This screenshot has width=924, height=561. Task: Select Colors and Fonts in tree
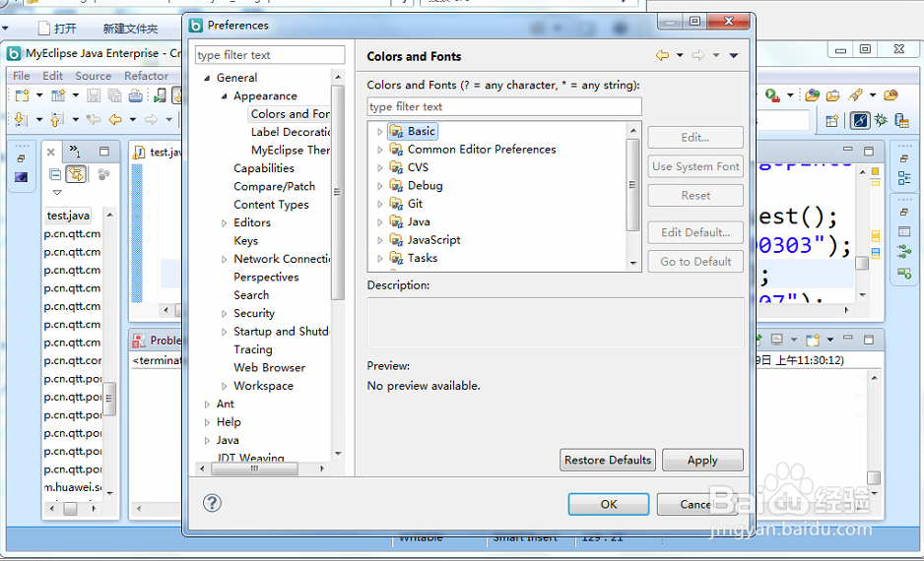pyautogui.click(x=290, y=113)
